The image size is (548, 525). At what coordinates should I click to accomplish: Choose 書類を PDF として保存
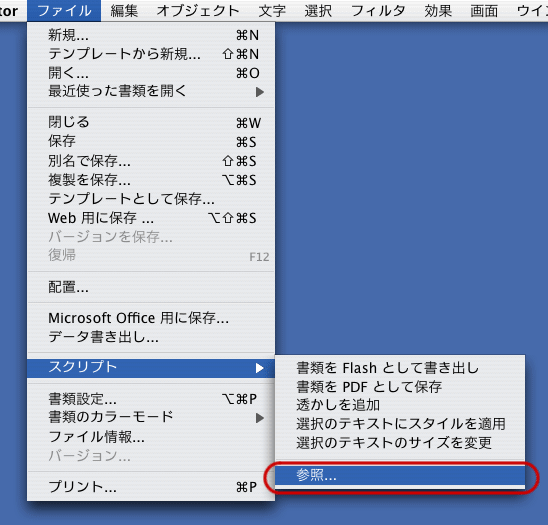tap(400, 387)
